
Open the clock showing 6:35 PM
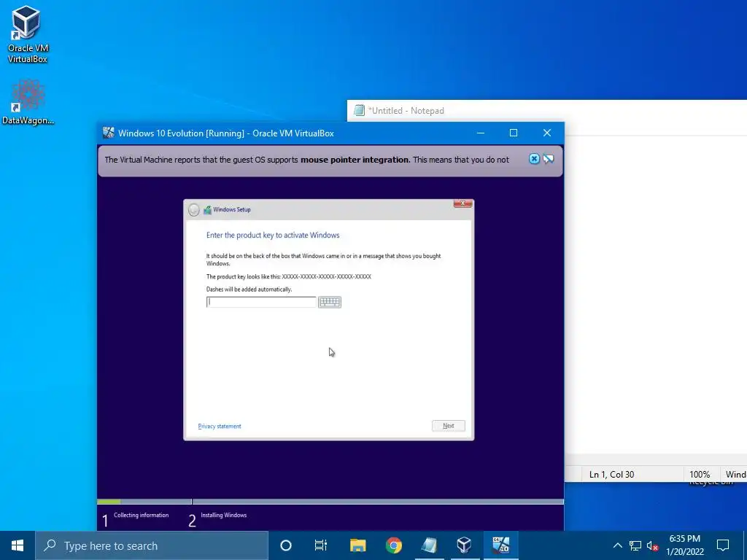click(x=684, y=545)
